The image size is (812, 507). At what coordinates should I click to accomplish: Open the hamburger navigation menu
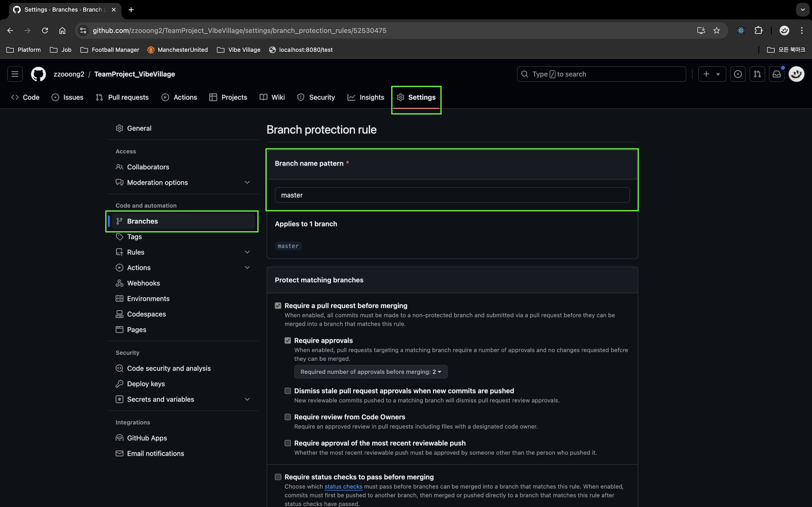[x=15, y=74]
